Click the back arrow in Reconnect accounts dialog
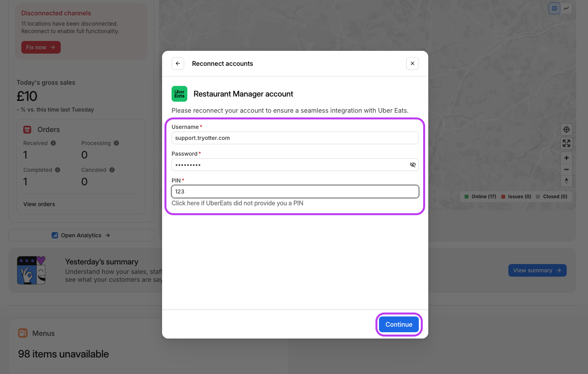This screenshot has width=588, height=374. click(x=178, y=63)
